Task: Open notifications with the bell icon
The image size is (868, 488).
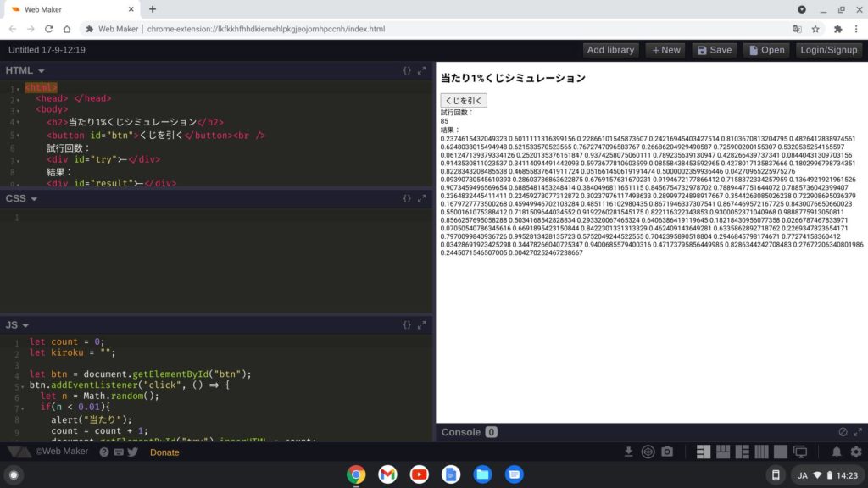Action: 837,452
